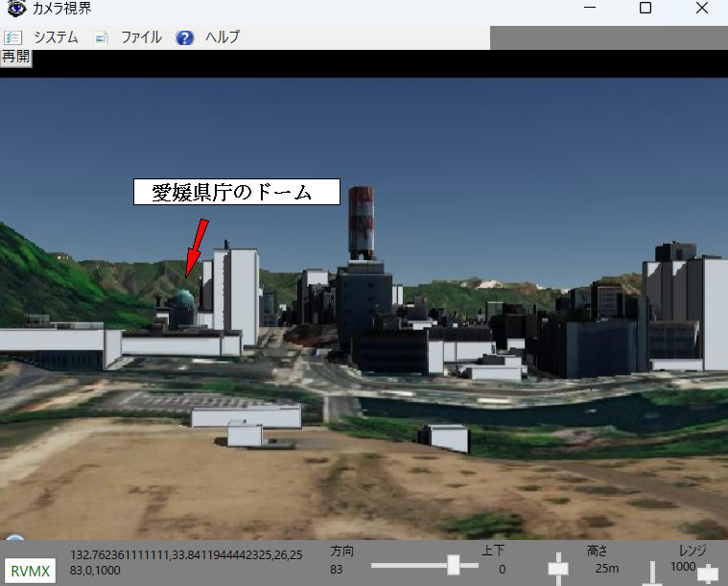Click the red-white striped tower in 3D view
This screenshot has height=586, width=728.
pyautogui.click(x=362, y=221)
